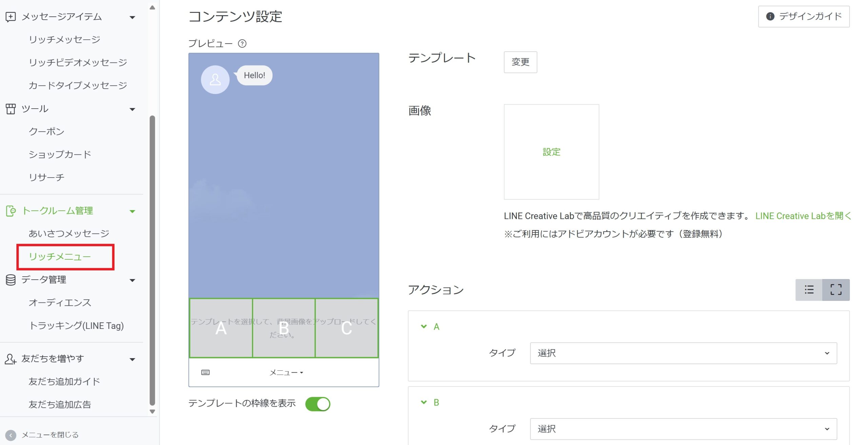This screenshot has width=868, height=445.
Task: Click the ツール shop icon in sidebar
Action: click(x=11, y=109)
